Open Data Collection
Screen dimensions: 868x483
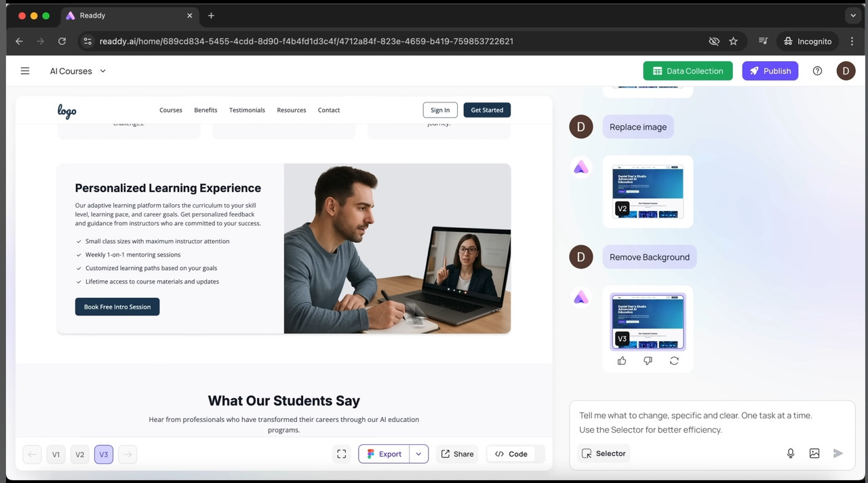pyautogui.click(x=688, y=71)
